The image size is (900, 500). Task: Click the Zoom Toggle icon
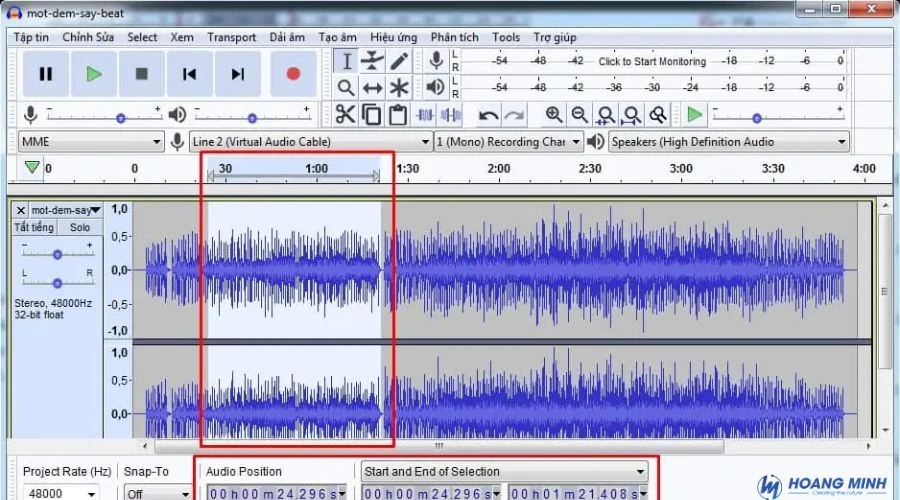tap(658, 115)
